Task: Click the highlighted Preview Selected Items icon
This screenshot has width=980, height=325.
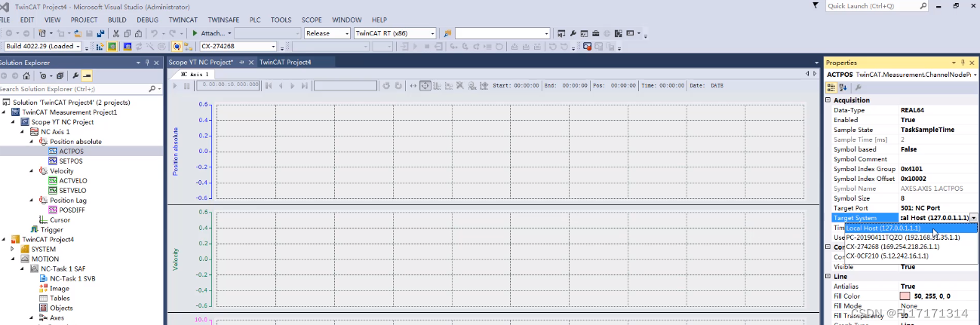Action: tap(87, 76)
